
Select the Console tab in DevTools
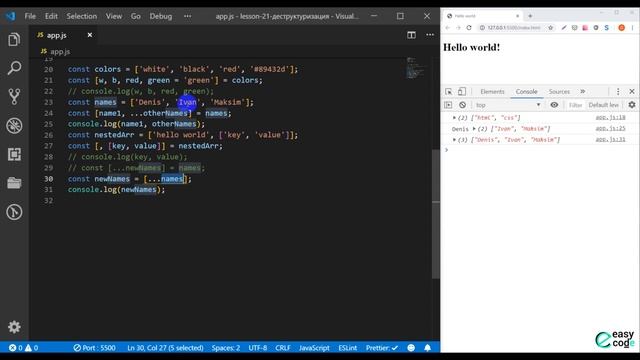pos(527,91)
